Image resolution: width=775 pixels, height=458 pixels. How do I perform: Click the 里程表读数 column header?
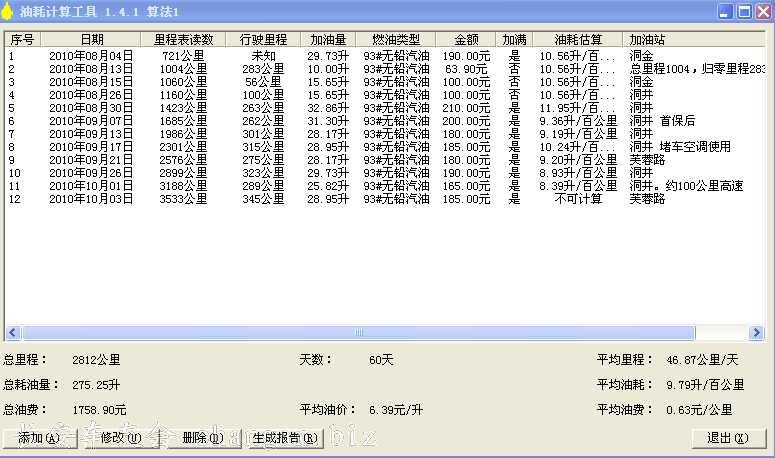pyautogui.click(x=181, y=39)
